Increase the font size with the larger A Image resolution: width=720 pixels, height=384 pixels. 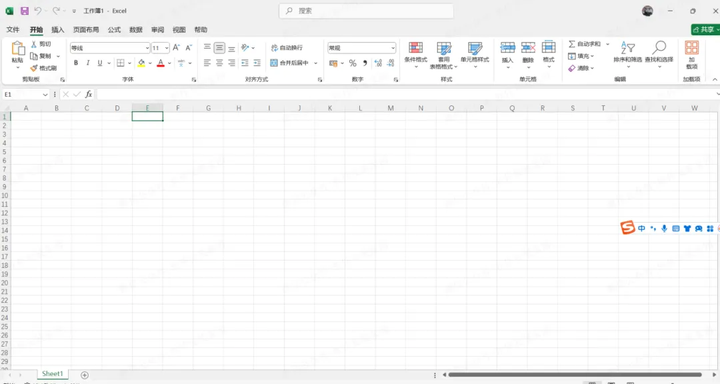(176, 48)
